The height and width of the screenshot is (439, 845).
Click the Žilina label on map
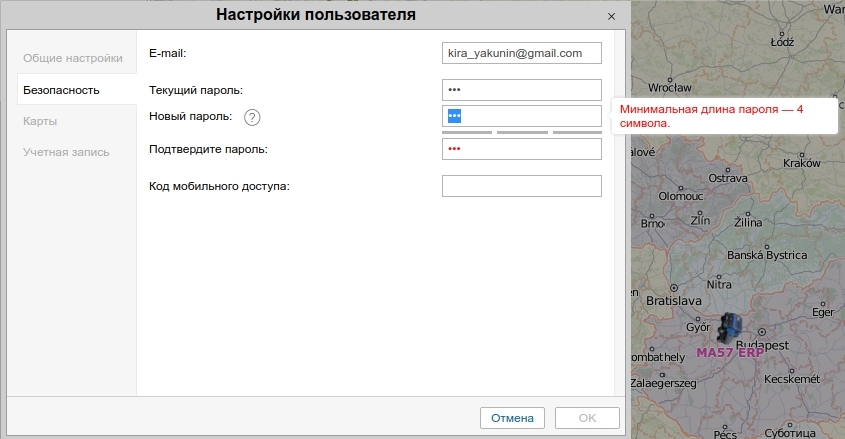748,222
